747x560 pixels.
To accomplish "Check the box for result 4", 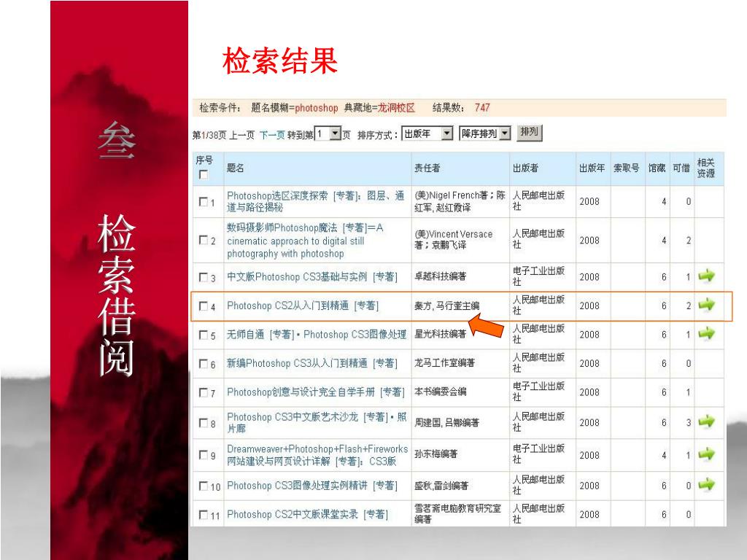I will click(x=204, y=306).
